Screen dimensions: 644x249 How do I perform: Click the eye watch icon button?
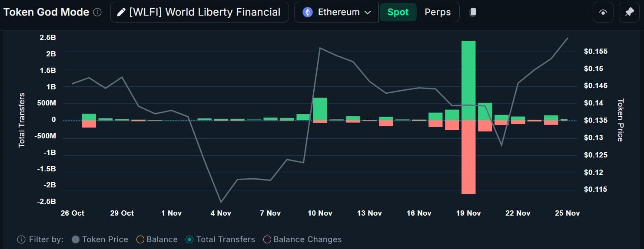tap(603, 12)
